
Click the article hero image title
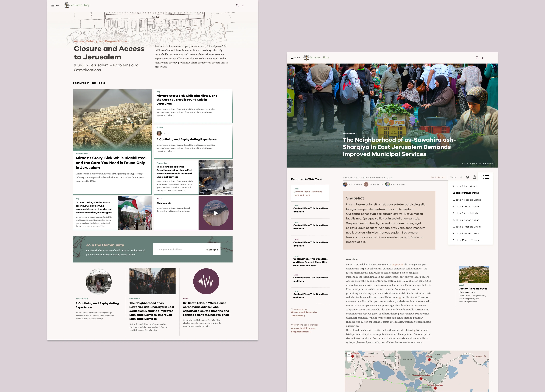pyautogui.click(x=399, y=147)
